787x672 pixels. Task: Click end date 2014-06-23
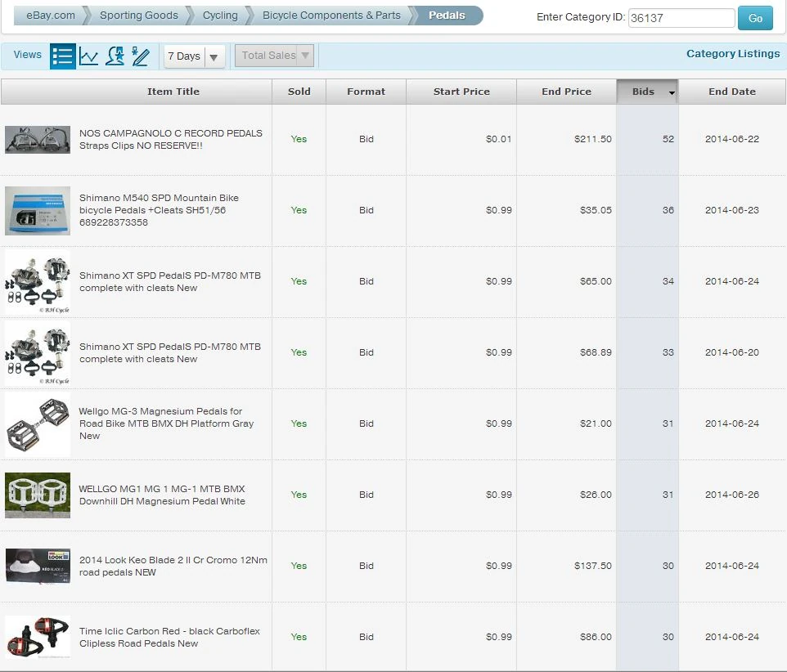(732, 210)
